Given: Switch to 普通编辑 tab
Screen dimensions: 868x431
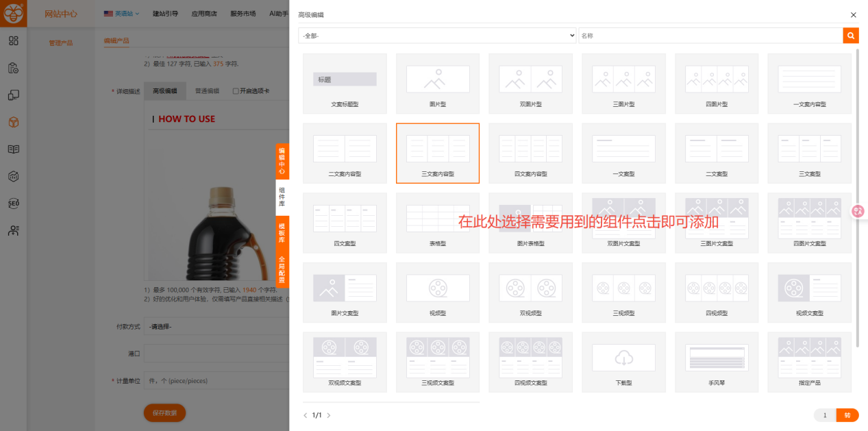Looking at the screenshot, I should tap(207, 90).
